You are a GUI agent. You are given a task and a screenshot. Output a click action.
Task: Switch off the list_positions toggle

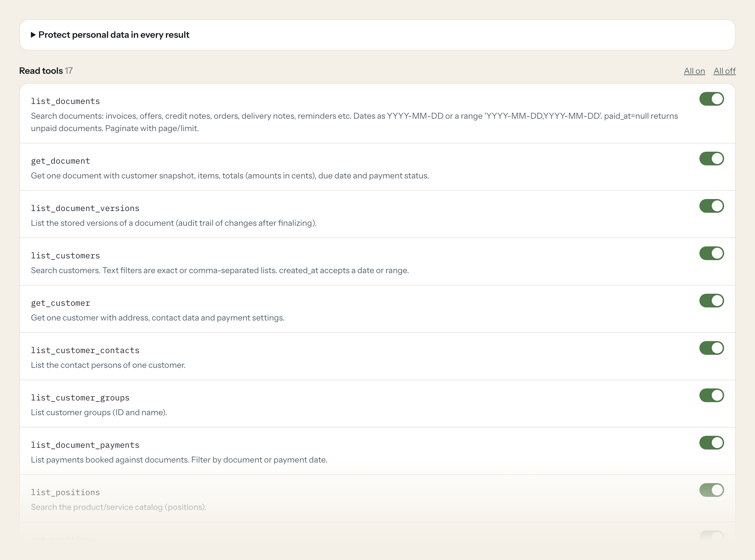click(x=712, y=490)
